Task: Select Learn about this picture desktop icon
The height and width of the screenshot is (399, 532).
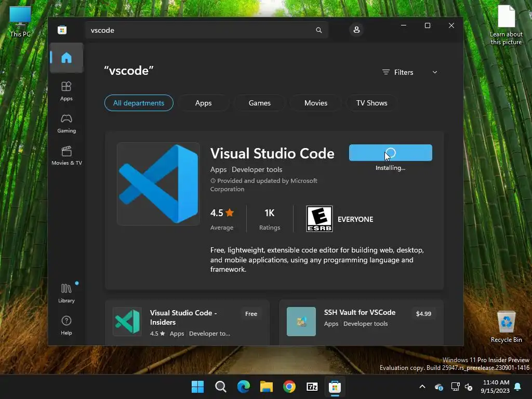Action: [506, 25]
